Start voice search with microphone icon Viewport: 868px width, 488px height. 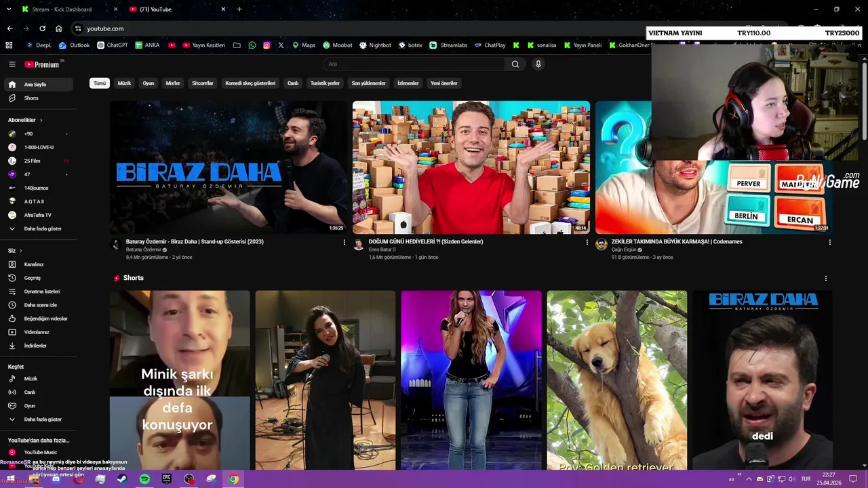tap(538, 64)
